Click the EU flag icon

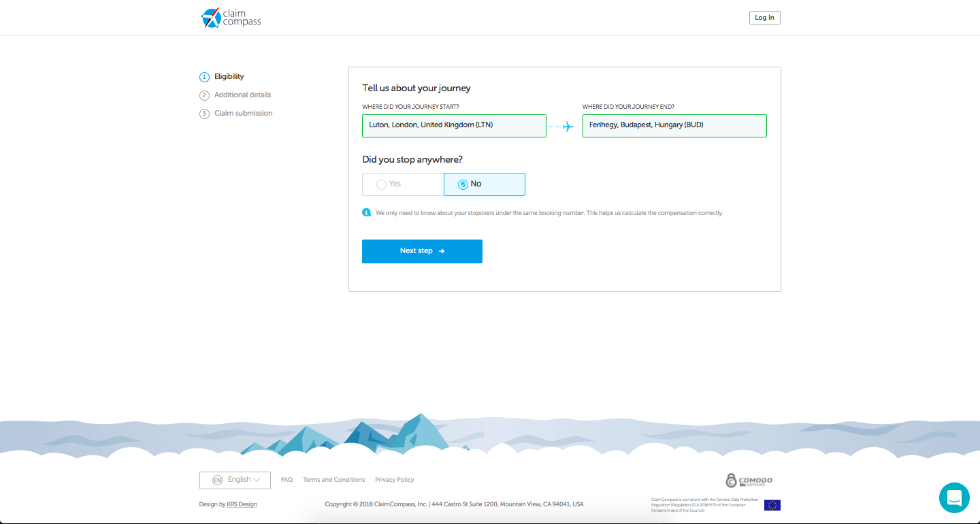pos(772,505)
